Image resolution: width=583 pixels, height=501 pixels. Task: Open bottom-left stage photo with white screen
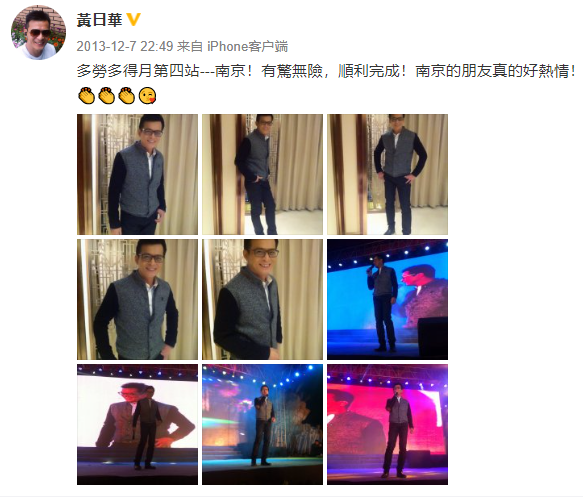(x=138, y=424)
